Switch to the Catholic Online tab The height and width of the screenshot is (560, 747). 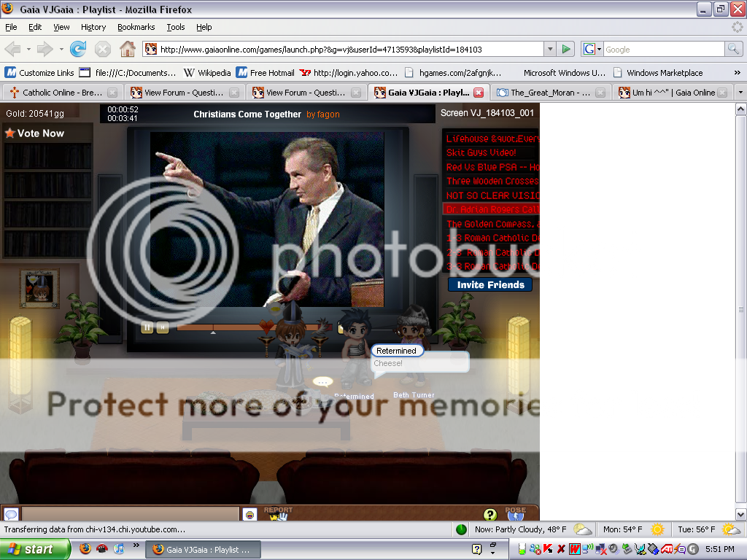(x=57, y=93)
